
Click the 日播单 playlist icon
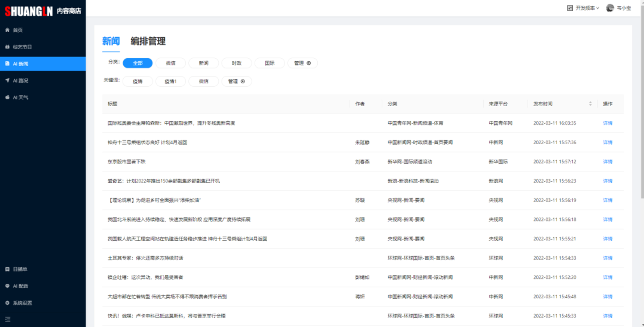[7, 269]
